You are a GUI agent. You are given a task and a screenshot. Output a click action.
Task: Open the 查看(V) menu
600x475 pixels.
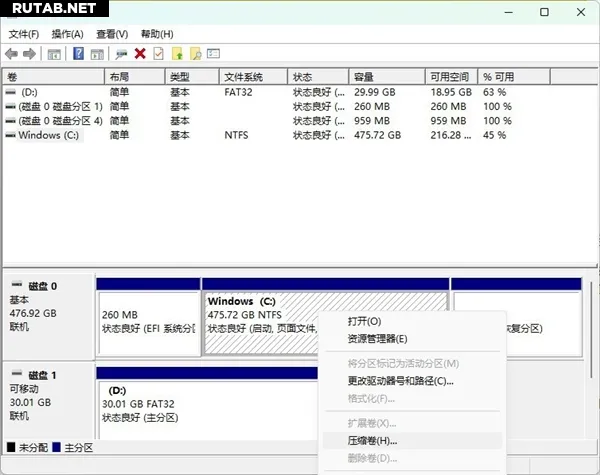[112, 34]
